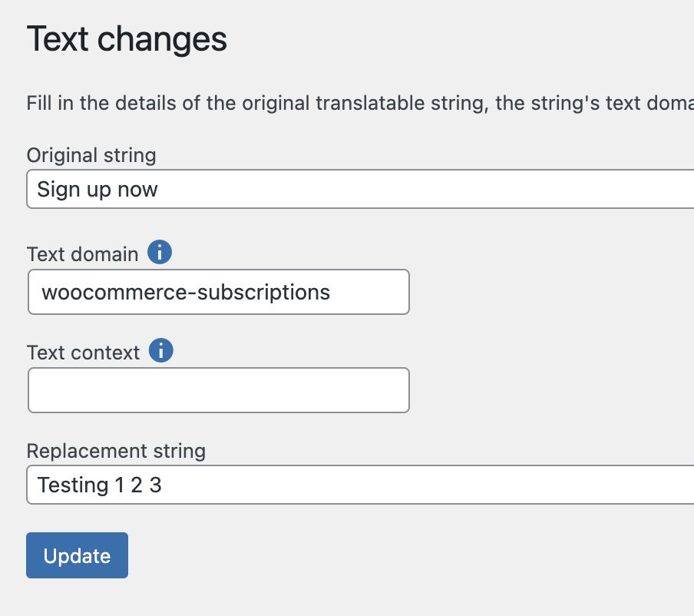Image resolution: width=694 pixels, height=616 pixels.
Task: Click the empty Text context field
Action: pyautogui.click(x=218, y=390)
